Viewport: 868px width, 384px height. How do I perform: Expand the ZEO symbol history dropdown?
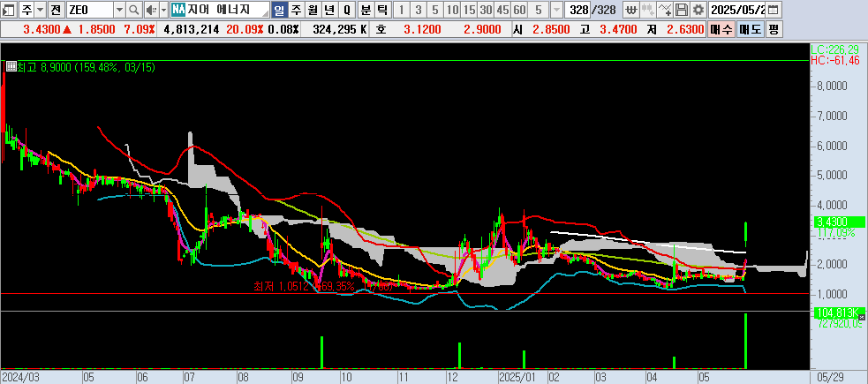pos(120,10)
